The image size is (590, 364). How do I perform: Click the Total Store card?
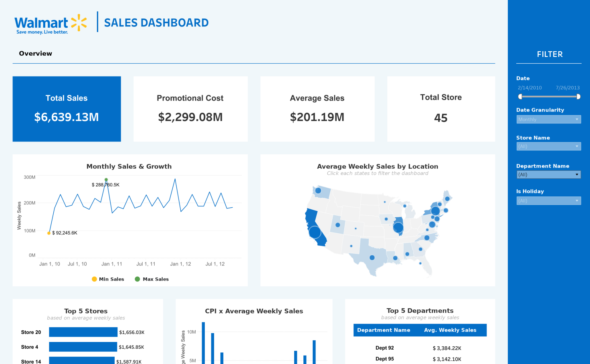pyautogui.click(x=441, y=109)
